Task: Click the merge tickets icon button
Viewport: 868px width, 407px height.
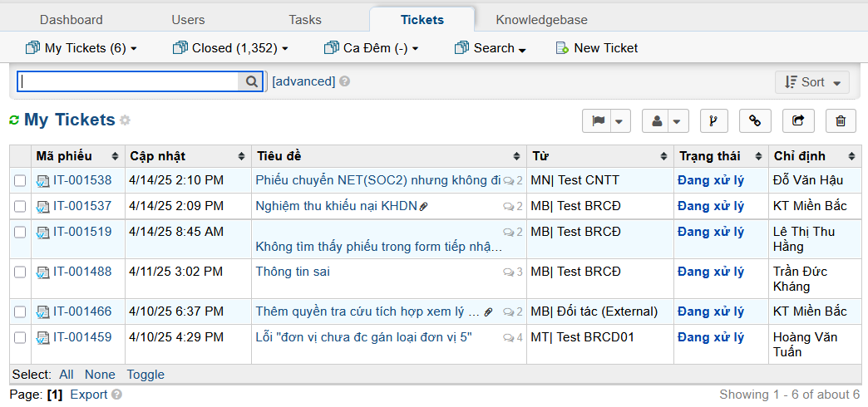Action: tap(714, 121)
